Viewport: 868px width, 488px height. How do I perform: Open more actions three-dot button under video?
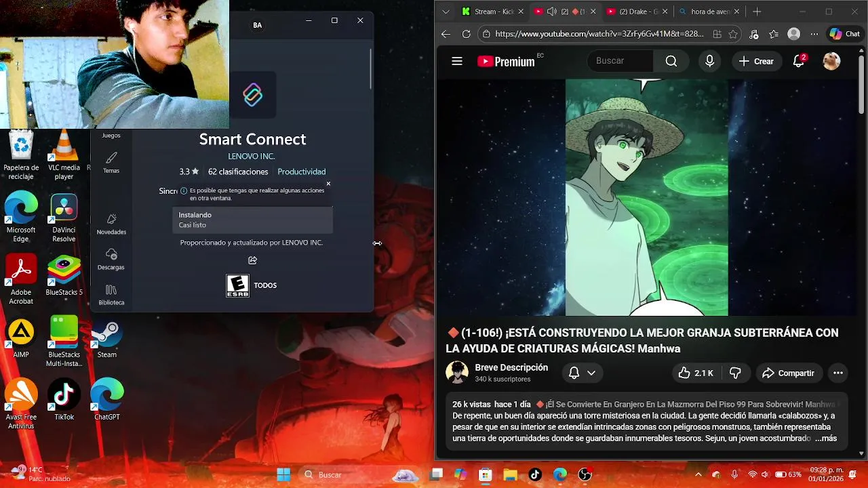(x=838, y=373)
